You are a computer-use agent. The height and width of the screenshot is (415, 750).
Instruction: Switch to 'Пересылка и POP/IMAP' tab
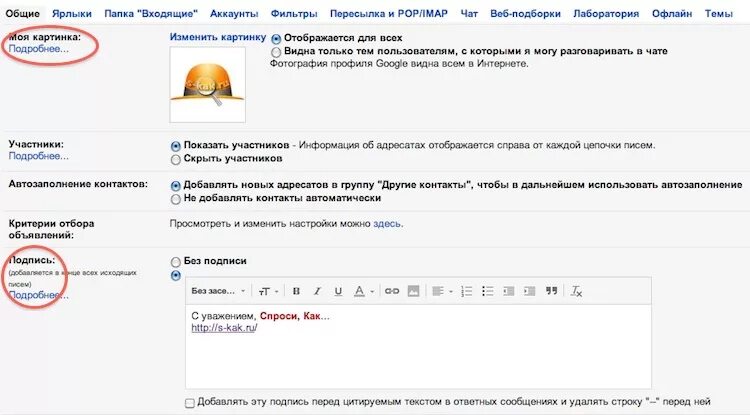click(388, 13)
